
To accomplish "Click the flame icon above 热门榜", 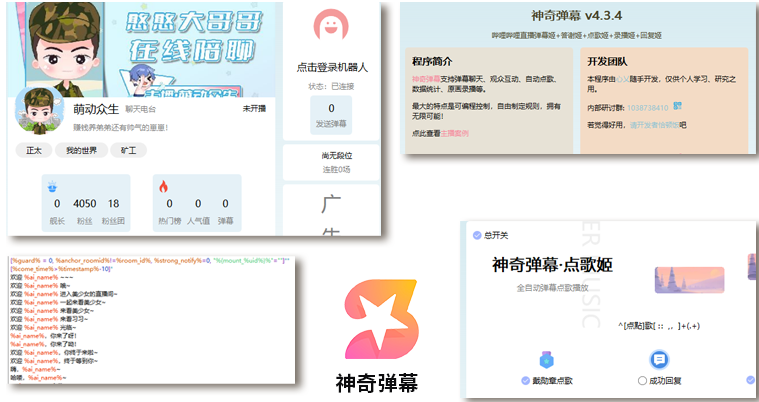I will tap(164, 186).
